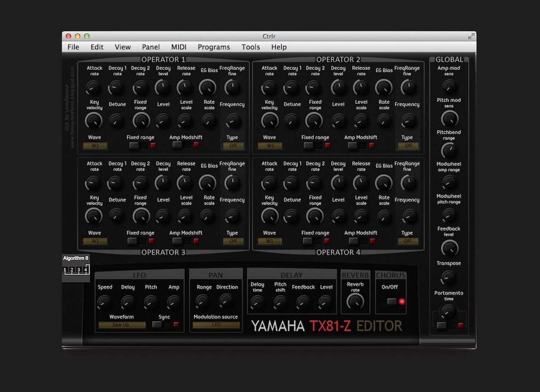Viewport: 540px width, 392px height.
Task: Click the Operator 2 EG Bias knob
Action: pos(384,87)
